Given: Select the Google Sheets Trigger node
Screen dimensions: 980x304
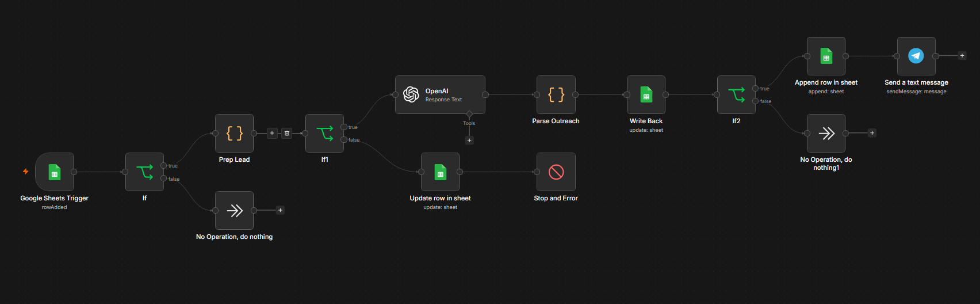Looking at the screenshot, I should tap(54, 172).
